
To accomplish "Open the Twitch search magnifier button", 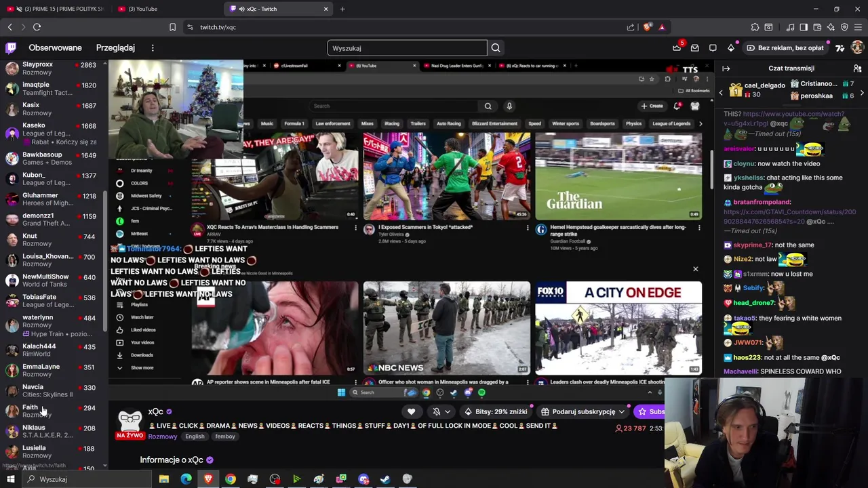I will click(x=496, y=47).
